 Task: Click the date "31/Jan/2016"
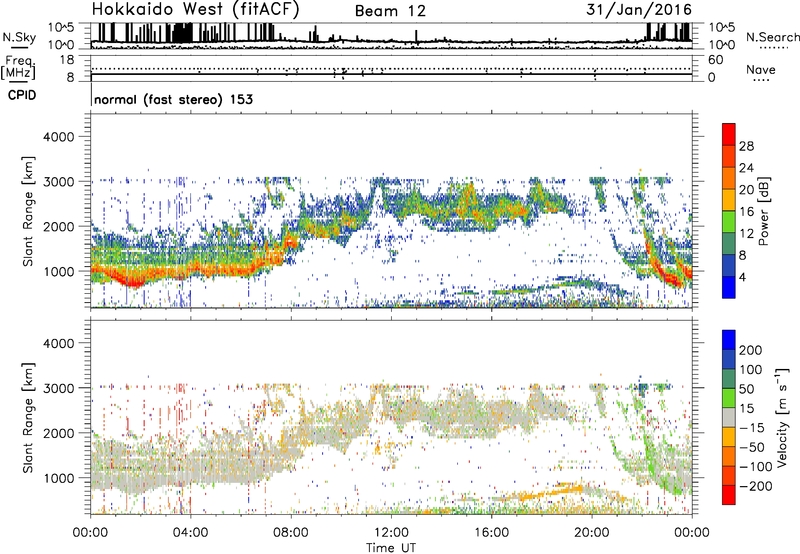tap(639, 9)
